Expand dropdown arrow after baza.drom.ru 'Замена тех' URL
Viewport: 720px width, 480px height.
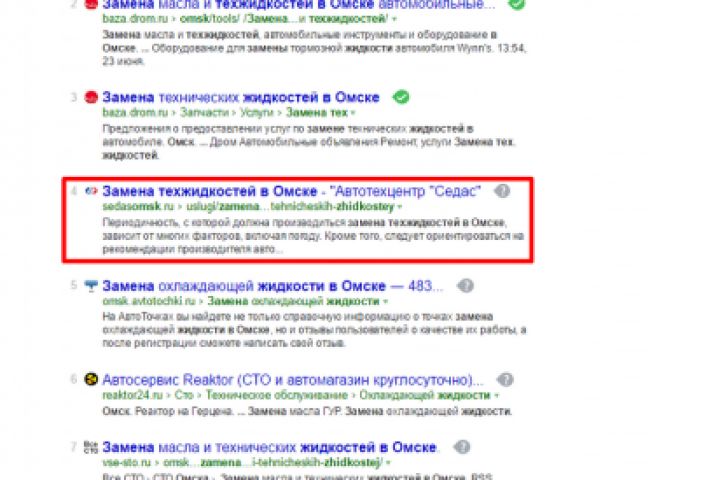coord(353,113)
